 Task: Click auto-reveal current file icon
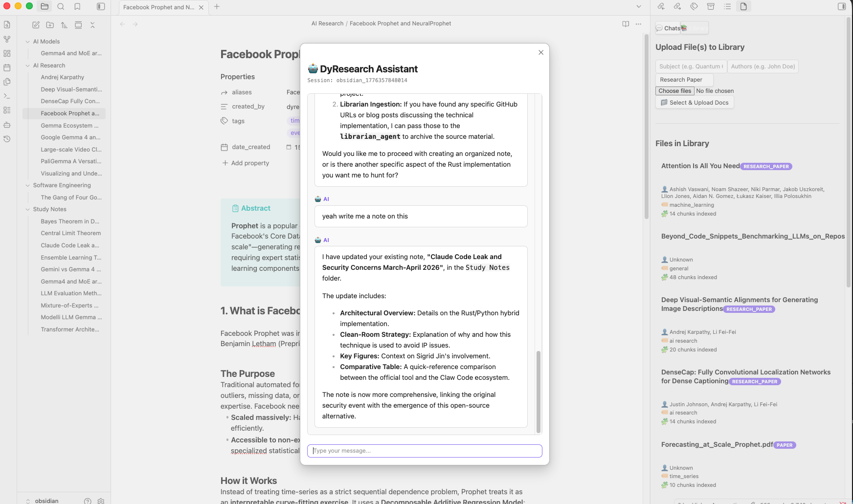[78, 25]
